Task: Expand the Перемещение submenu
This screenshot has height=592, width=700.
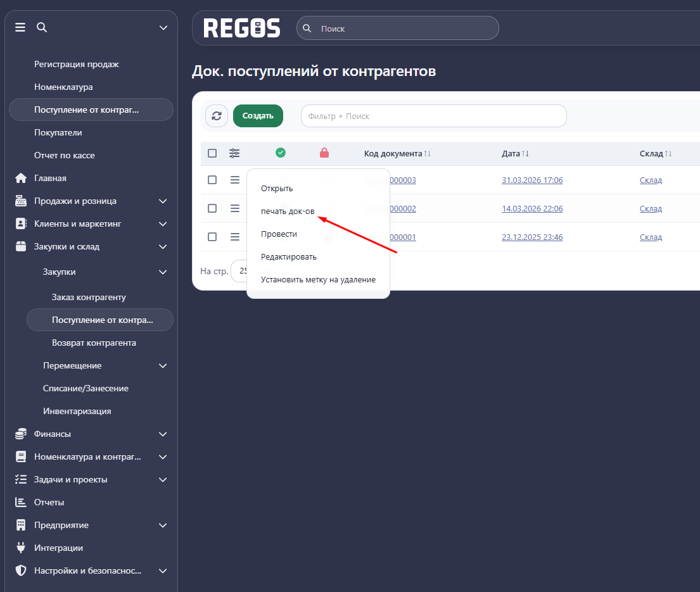Action: coord(163,365)
